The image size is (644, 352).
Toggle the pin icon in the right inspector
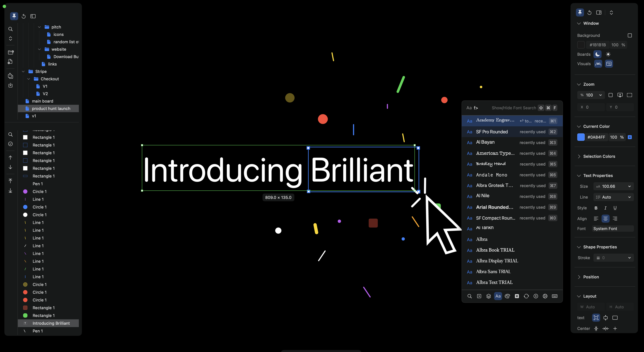[580, 12]
